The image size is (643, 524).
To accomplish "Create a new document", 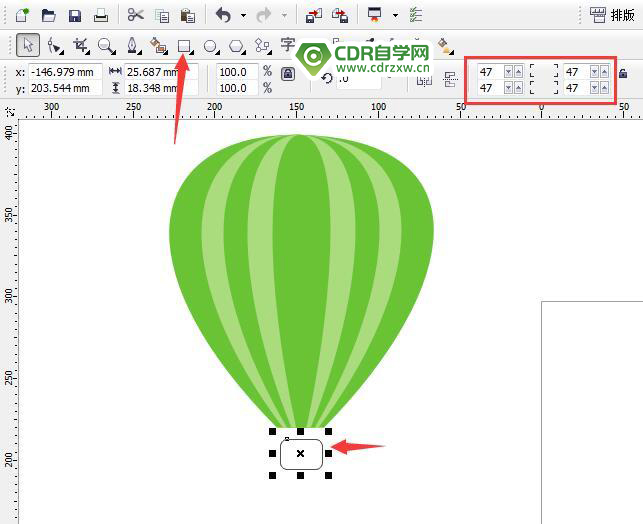I will pos(22,16).
